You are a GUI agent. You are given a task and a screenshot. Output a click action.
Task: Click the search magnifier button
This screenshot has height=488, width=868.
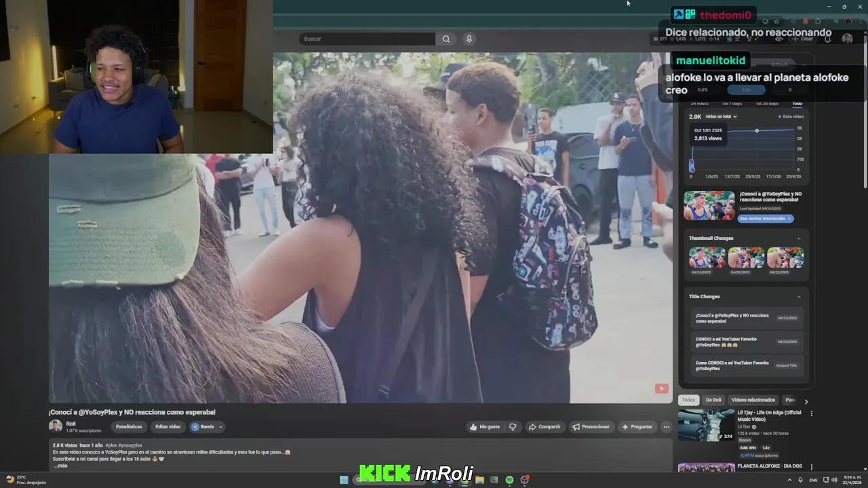[446, 39]
